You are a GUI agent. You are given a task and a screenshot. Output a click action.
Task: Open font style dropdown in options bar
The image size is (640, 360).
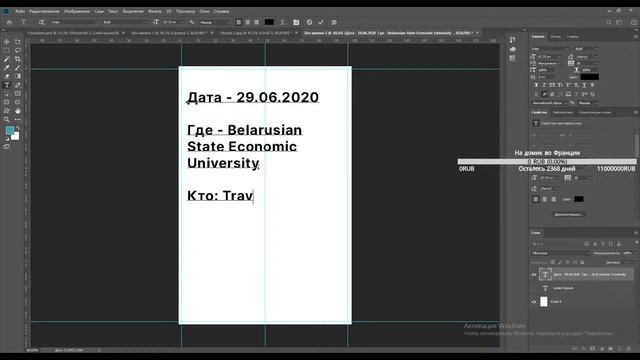click(x=124, y=22)
